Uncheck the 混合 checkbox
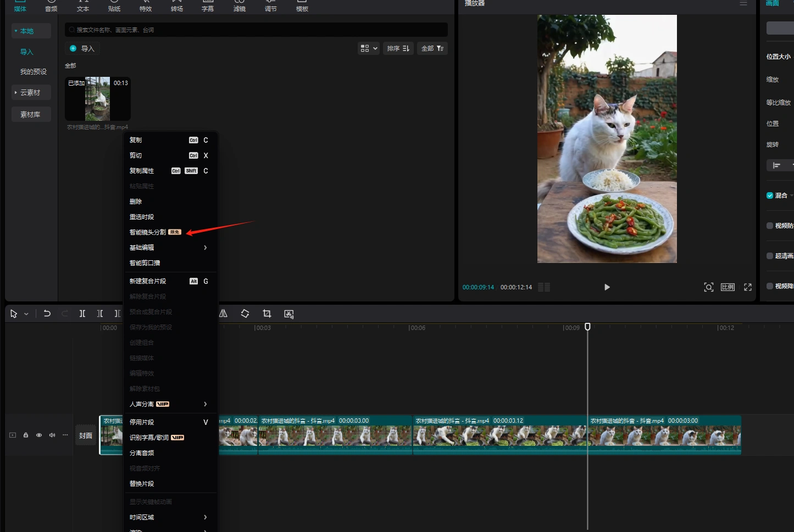Viewport: 794px width, 532px height. click(770, 195)
